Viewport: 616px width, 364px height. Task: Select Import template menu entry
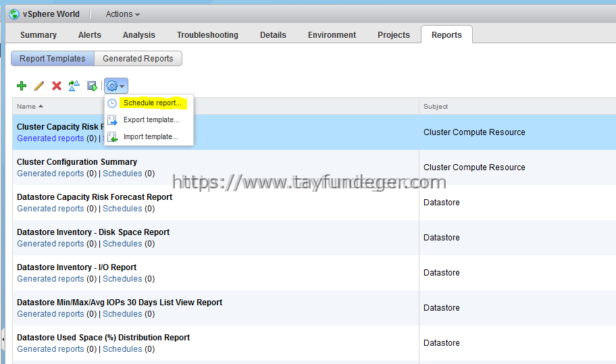pyautogui.click(x=151, y=136)
